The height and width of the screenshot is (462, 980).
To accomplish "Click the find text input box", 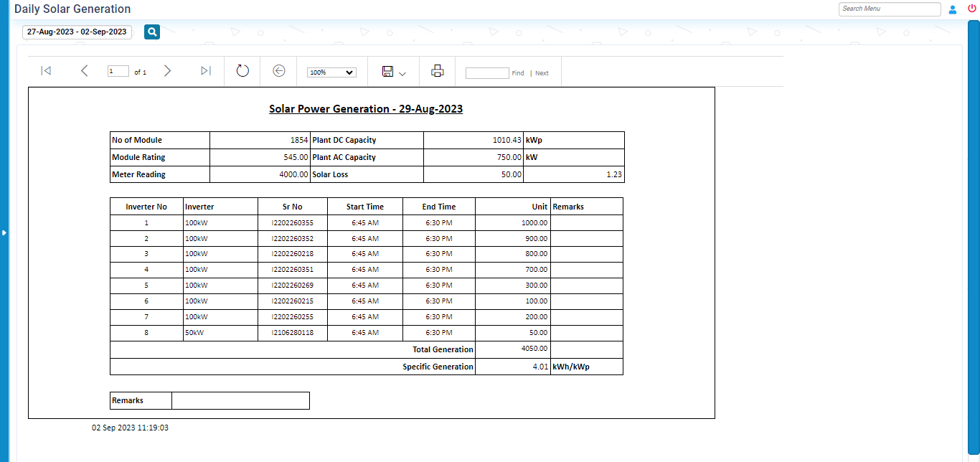I will coord(486,73).
